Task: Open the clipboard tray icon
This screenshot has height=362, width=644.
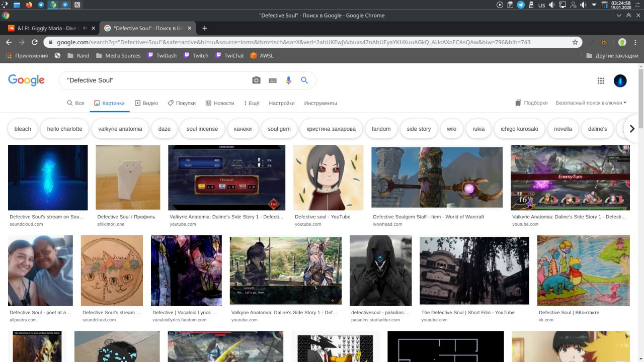Action: coord(510,5)
